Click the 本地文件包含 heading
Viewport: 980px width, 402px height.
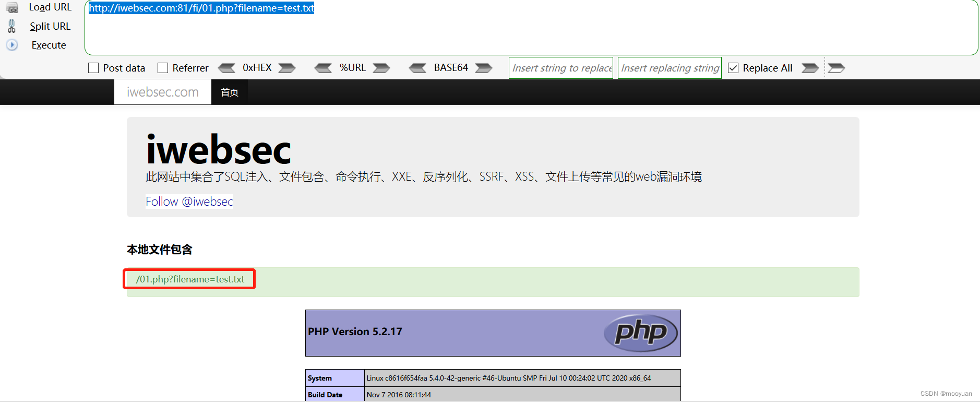click(x=160, y=250)
